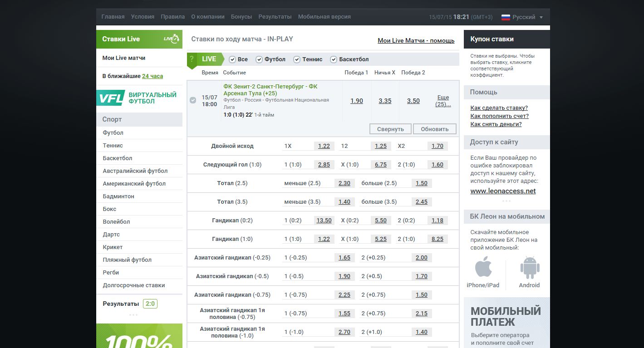The image size is (644, 348).
Task: Open Бонусы in the top menu
Action: (x=241, y=17)
